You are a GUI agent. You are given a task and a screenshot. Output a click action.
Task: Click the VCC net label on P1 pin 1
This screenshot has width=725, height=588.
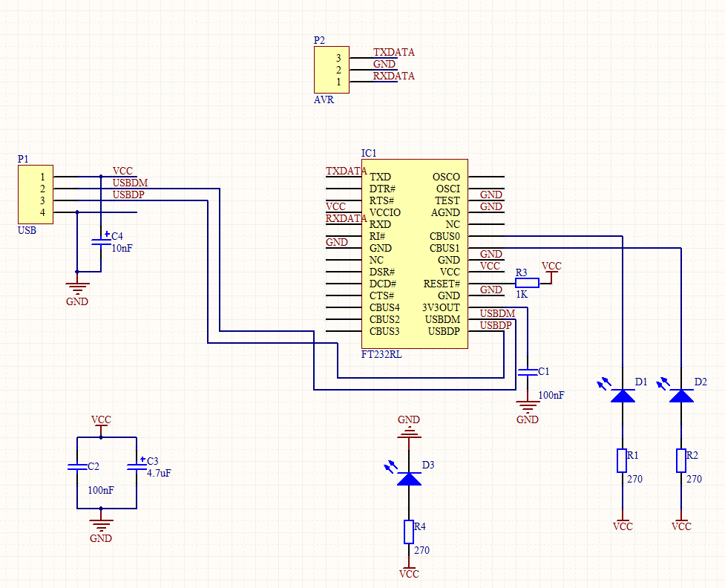[x=122, y=171]
